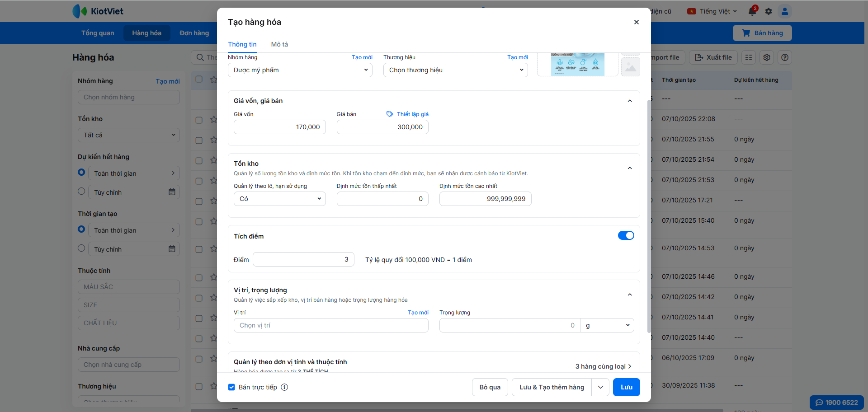Viewport: 868px width, 412px height.
Task: Click the dialog's vertical scrollbar
Action: point(649,217)
